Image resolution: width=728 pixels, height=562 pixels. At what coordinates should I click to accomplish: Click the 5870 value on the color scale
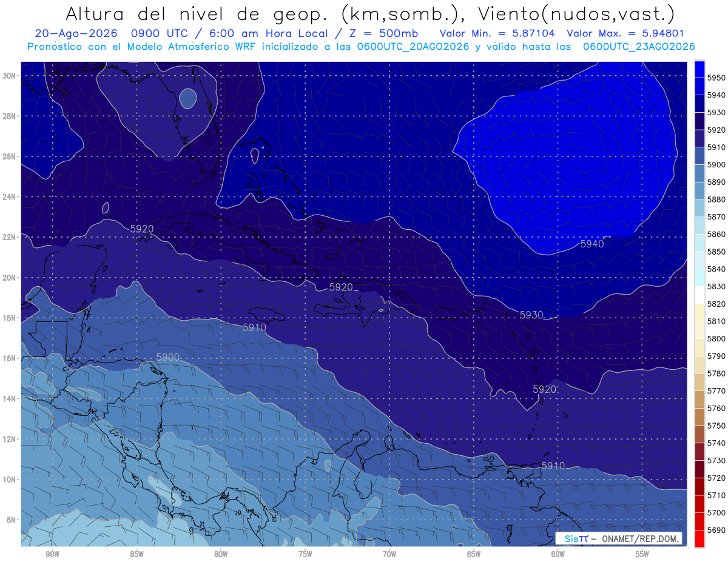tap(716, 216)
